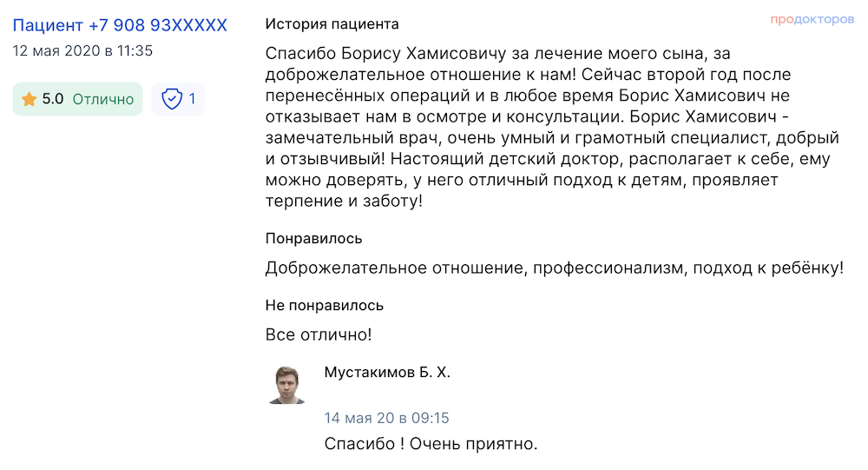Click the phrase Настоящий детский доктор in the review

[x=507, y=159]
